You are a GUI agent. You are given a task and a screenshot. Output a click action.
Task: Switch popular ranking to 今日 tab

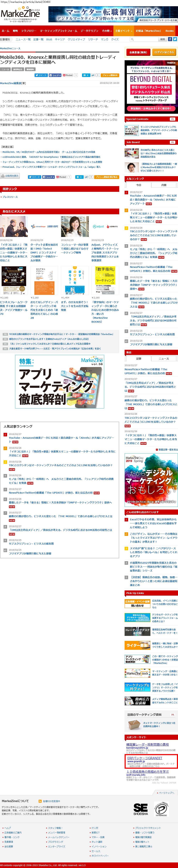pyautogui.click(x=139, y=185)
